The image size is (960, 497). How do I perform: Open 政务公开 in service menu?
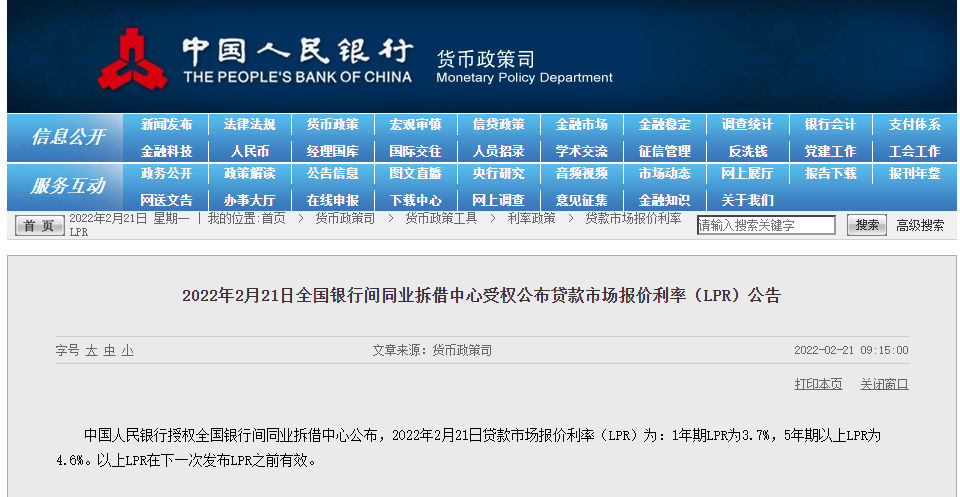(x=167, y=174)
